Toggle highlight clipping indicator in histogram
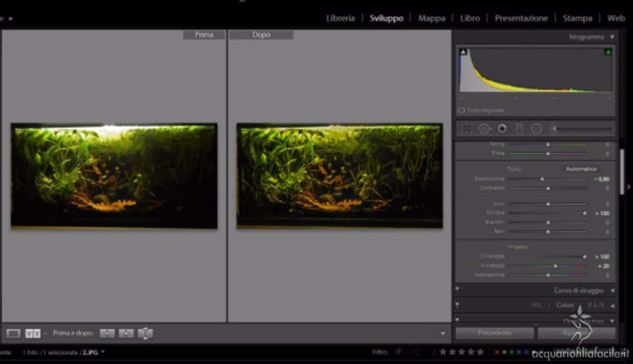 click(608, 52)
